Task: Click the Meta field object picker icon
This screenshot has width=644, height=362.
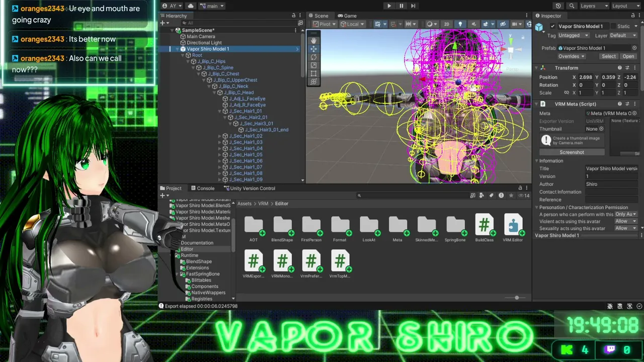Action: [634, 114]
